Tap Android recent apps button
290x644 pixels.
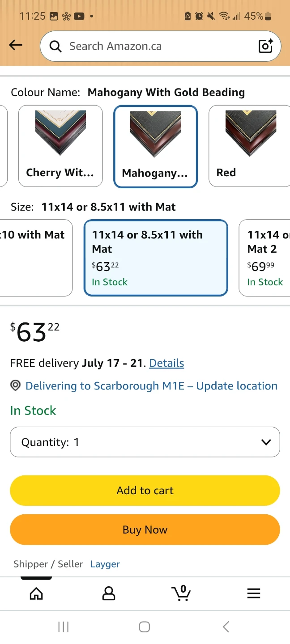pos(64,627)
